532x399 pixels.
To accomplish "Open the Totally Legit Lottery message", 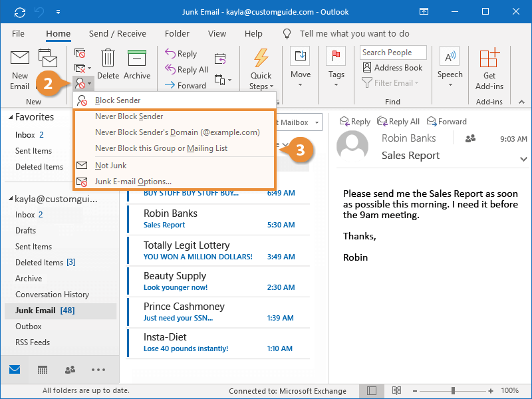I will [219, 251].
